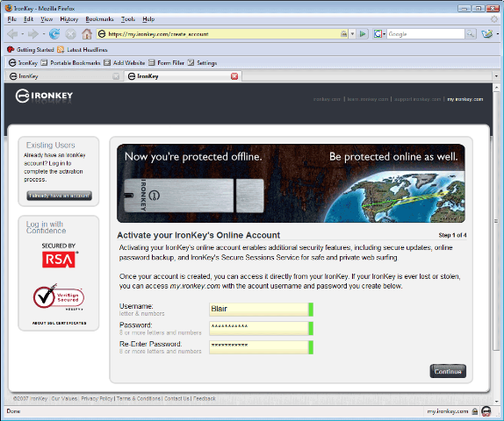This screenshot has width=504, height=421.
Task: Click the IronKey USB drive banner image
Action: (194, 196)
